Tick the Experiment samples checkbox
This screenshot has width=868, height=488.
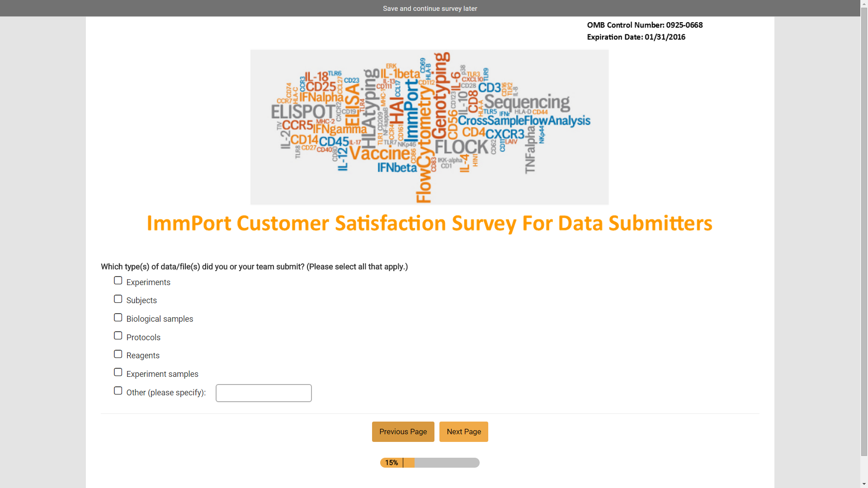click(x=118, y=372)
